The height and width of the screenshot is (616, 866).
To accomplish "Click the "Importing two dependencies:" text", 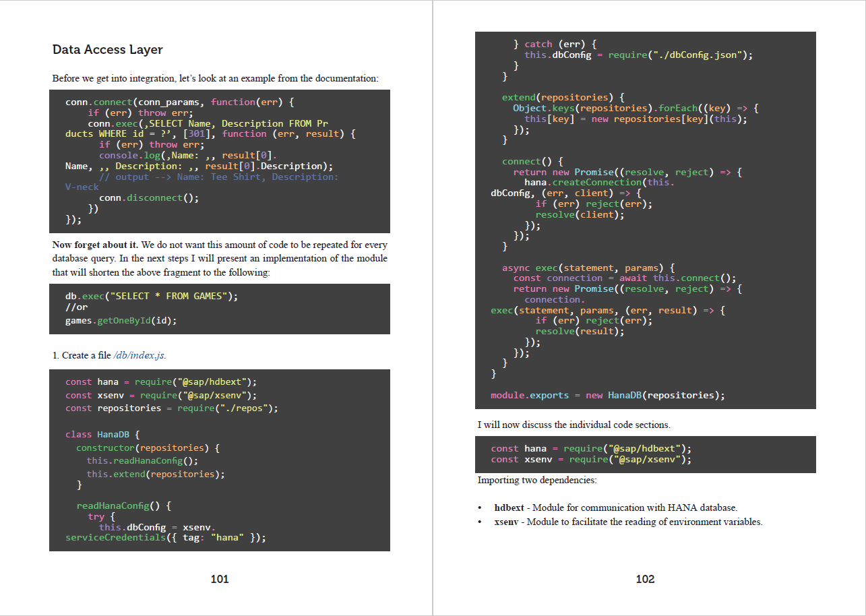I will tap(537, 481).
